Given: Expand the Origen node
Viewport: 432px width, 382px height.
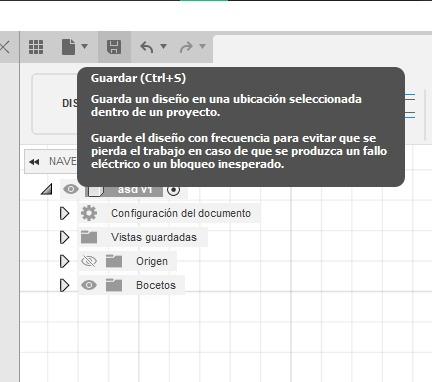Looking at the screenshot, I should (x=64, y=261).
